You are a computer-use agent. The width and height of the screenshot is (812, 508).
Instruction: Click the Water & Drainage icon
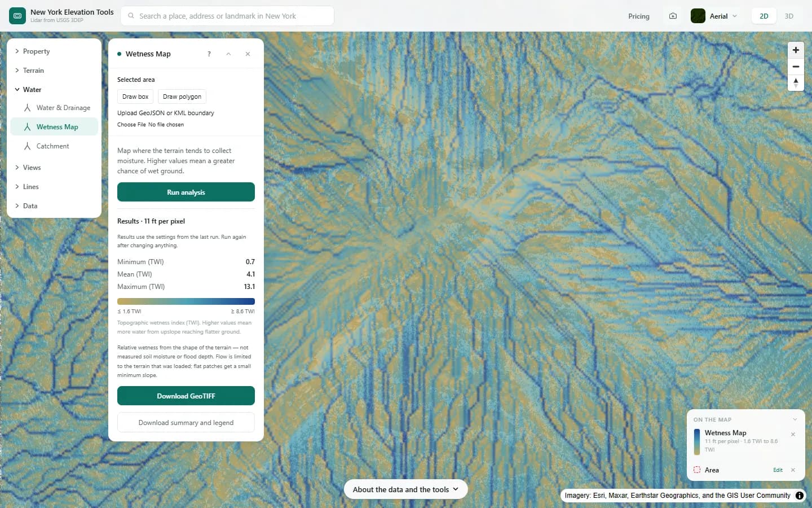point(27,108)
